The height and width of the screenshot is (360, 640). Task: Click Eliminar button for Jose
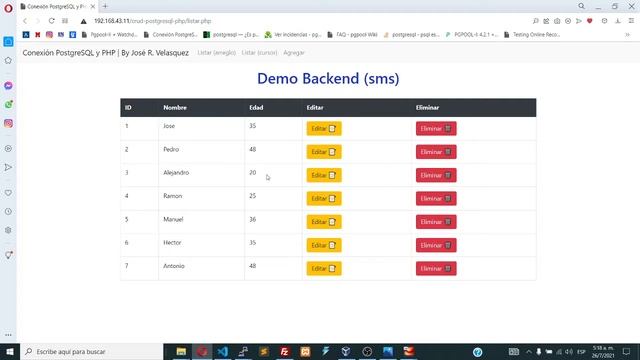coord(436,129)
